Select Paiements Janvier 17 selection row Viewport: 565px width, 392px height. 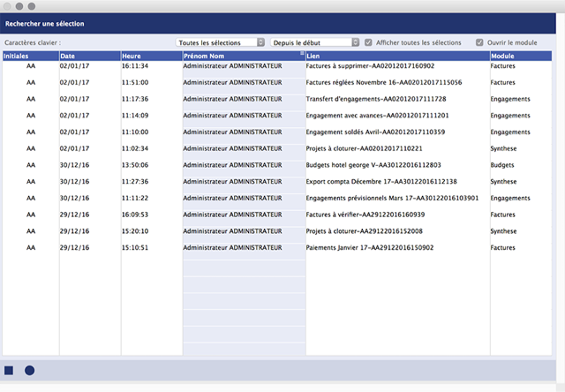click(x=277, y=247)
